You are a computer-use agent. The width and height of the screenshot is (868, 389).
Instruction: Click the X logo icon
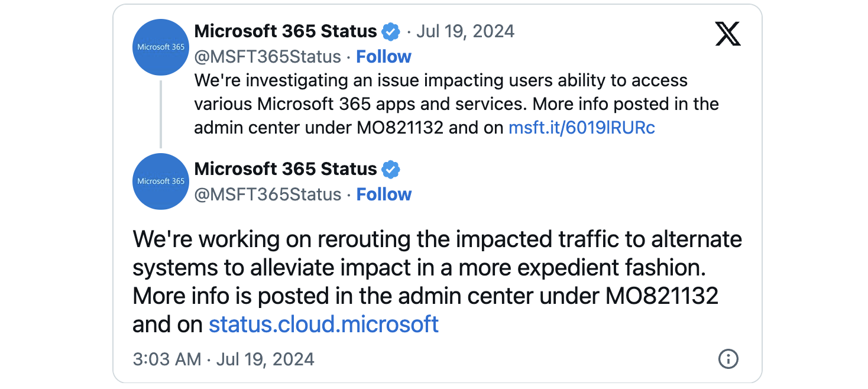727,34
